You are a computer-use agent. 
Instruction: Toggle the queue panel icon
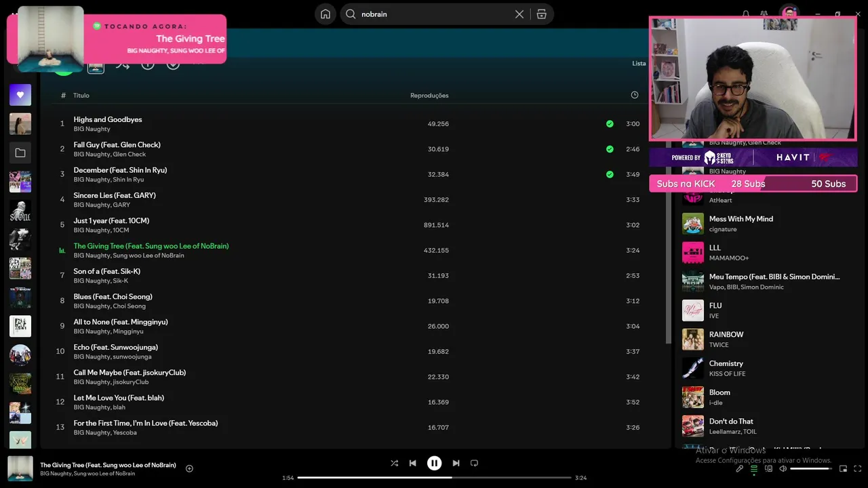754,469
